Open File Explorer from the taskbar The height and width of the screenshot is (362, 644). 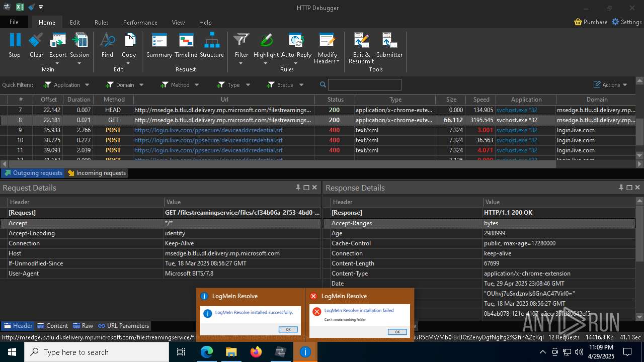pyautogui.click(x=231, y=352)
